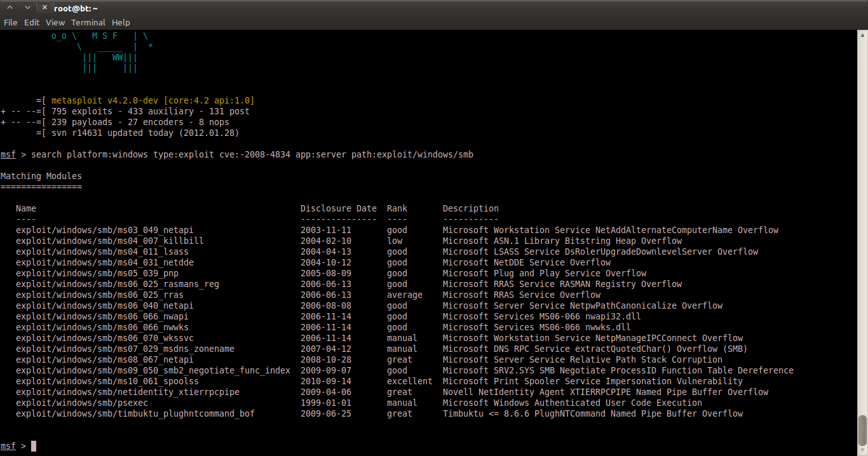Click the msf prompt input cursor
868x456 pixels.
(x=34, y=446)
